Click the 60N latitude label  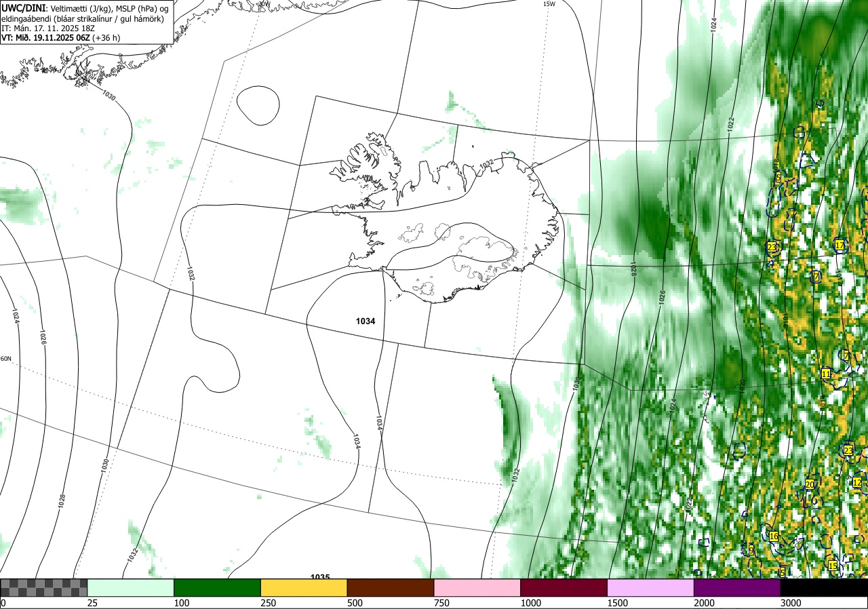tap(6, 359)
